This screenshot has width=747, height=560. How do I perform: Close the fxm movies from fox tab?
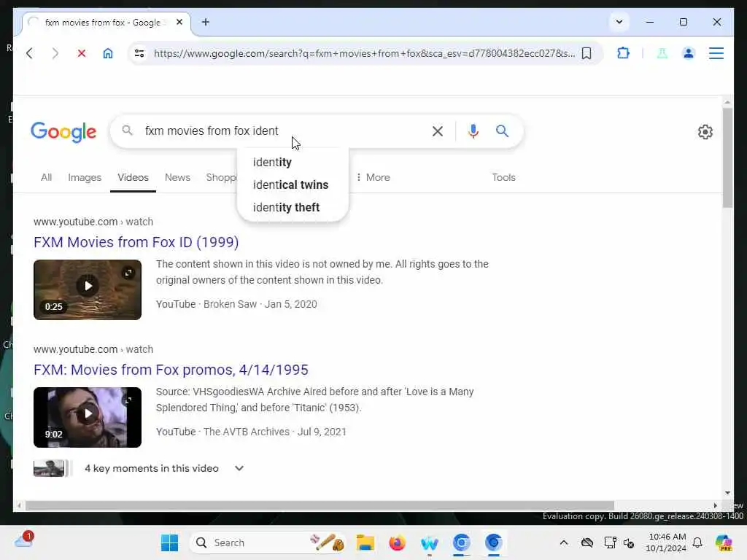pos(179,22)
